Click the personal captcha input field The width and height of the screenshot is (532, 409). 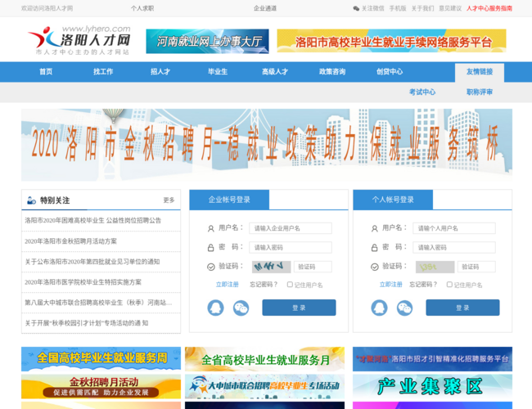pos(476,267)
